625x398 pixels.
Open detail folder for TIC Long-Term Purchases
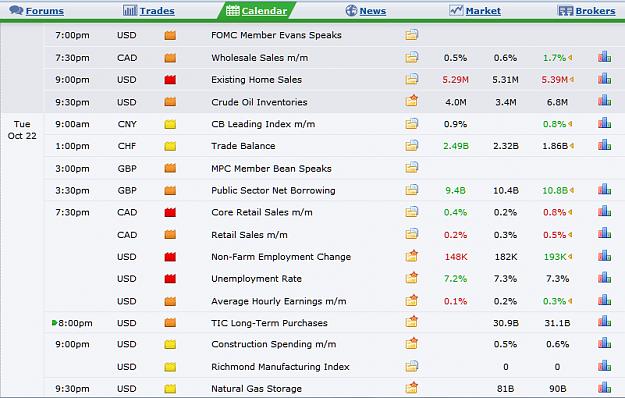[x=412, y=322]
